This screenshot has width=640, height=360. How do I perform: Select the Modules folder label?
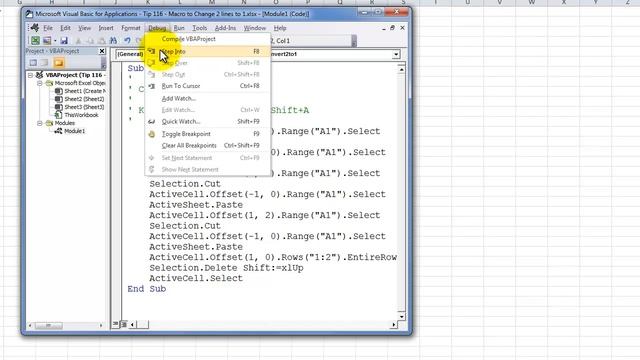coord(64,123)
